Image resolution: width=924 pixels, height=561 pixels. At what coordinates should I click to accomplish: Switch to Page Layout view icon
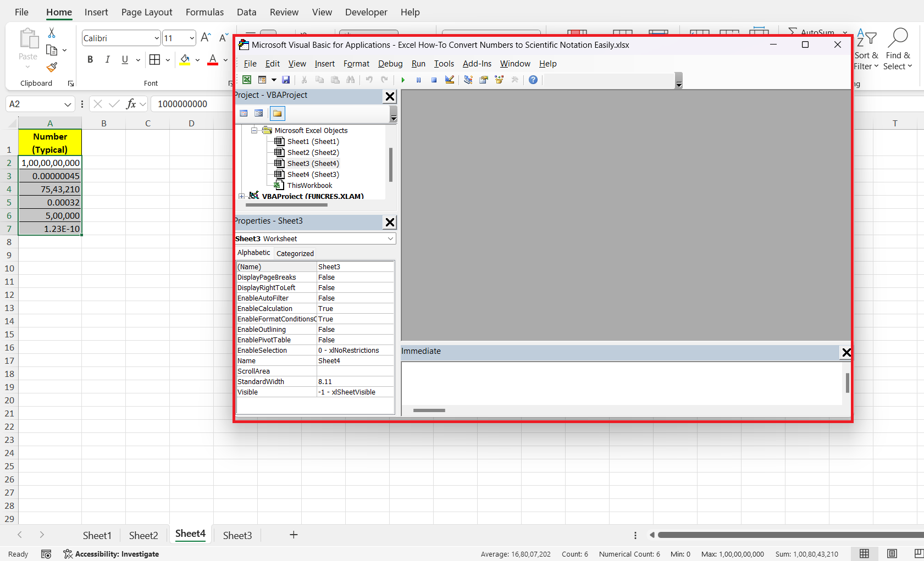point(892,553)
